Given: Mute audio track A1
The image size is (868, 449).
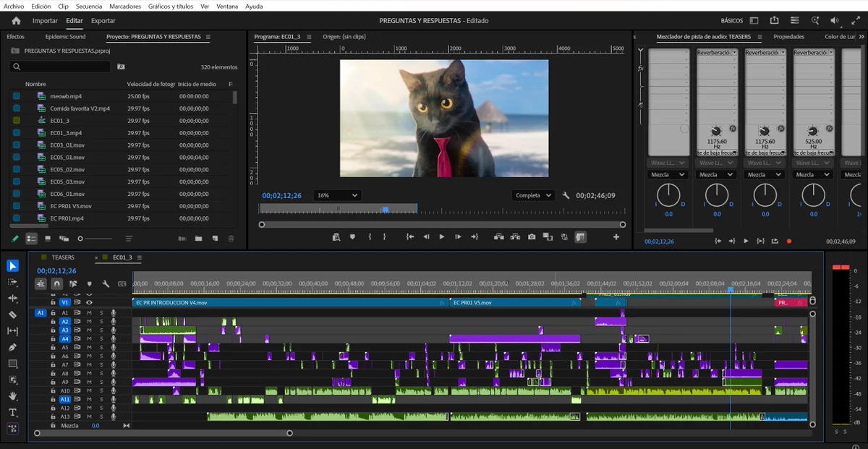Looking at the screenshot, I should point(89,313).
